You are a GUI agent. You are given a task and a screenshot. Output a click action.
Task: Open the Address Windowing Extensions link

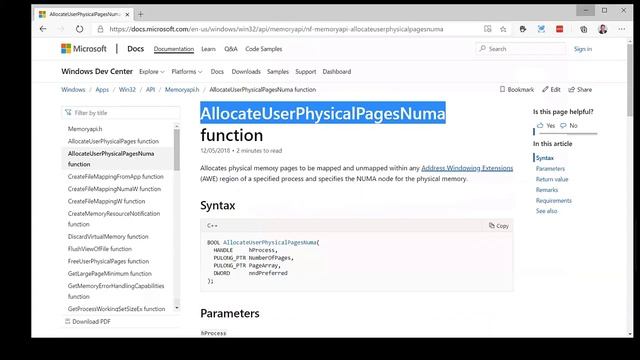pyautogui.click(x=467, y=168)
